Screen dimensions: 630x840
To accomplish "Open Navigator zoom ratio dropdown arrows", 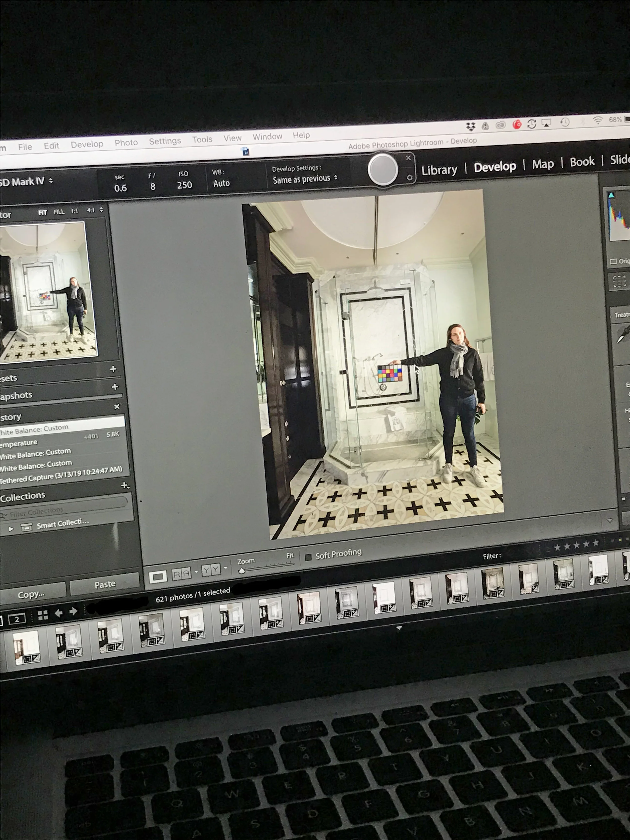I will [101, 210].
